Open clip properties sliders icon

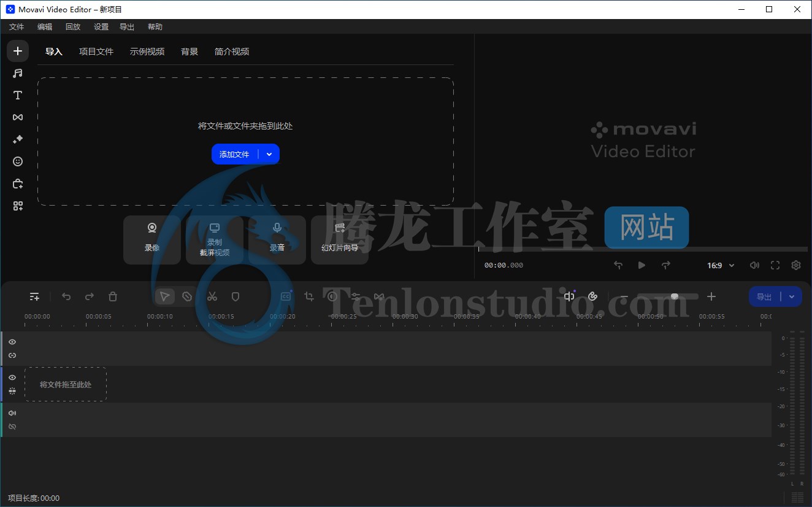tap(356, 296)
